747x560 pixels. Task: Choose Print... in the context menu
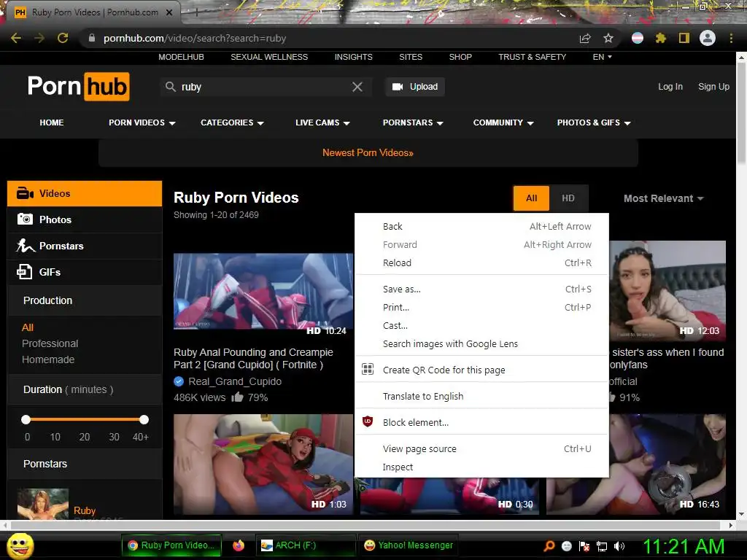[x=481, y=307]
